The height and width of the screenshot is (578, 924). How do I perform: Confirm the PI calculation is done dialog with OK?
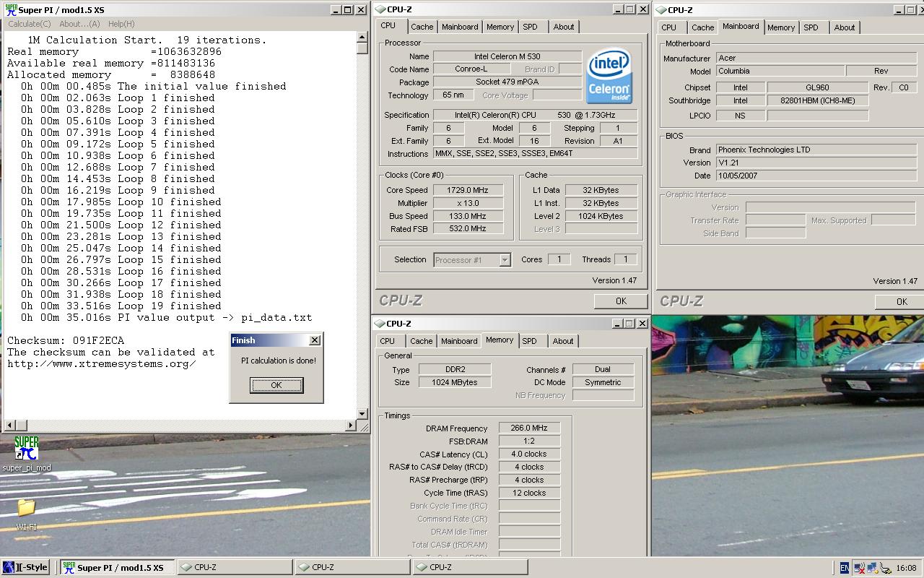pyautogui.click(x=276, y=385)
